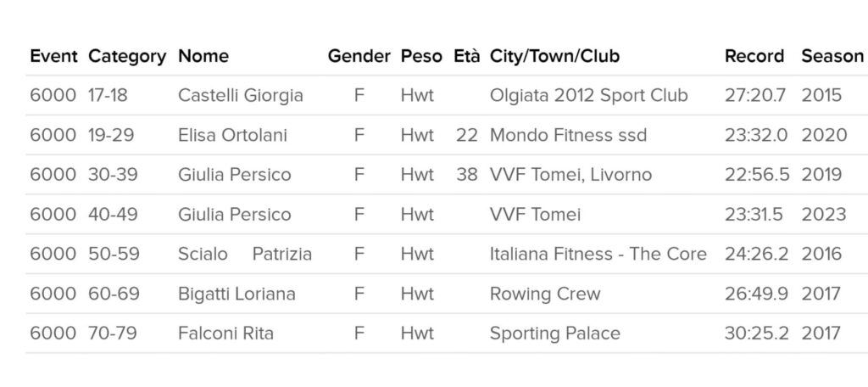This screenshot has height=387, width=868.
Task: Click the Category column header
Action: 127,57
